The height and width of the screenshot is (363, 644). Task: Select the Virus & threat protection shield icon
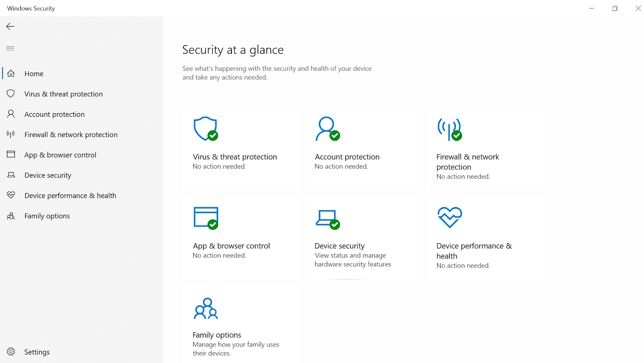click(x=205, y=129)
